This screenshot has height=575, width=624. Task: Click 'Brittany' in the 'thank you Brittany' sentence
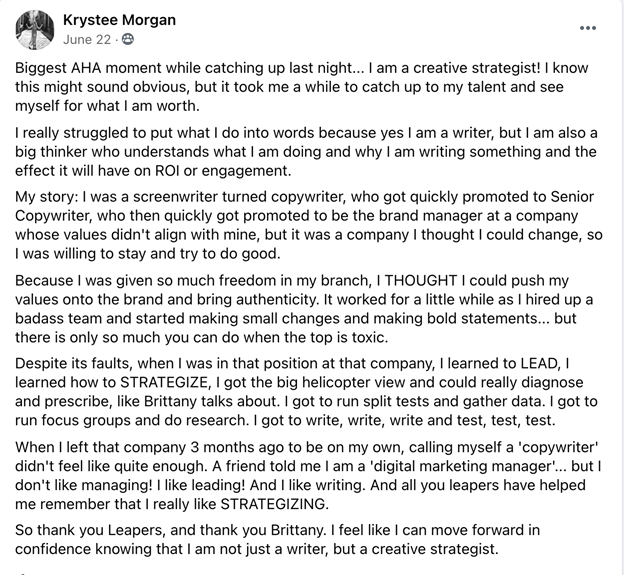click(x=296, y=530)
